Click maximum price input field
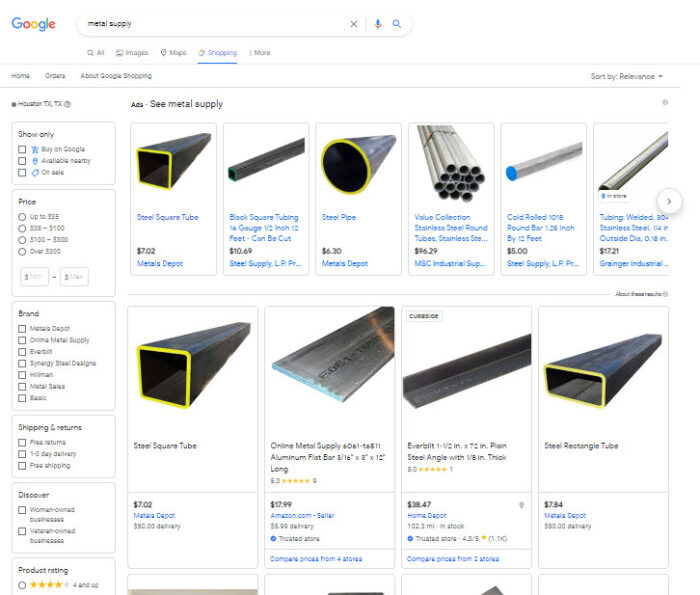Image resolution: width=700 pixels, height=595 pixels. click(x=74, y=277)
